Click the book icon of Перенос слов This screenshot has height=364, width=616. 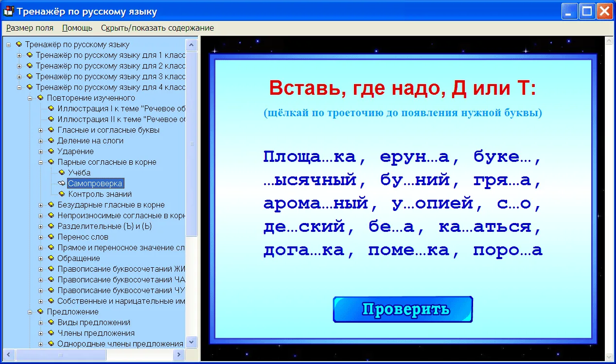click(x=51, y=237)
